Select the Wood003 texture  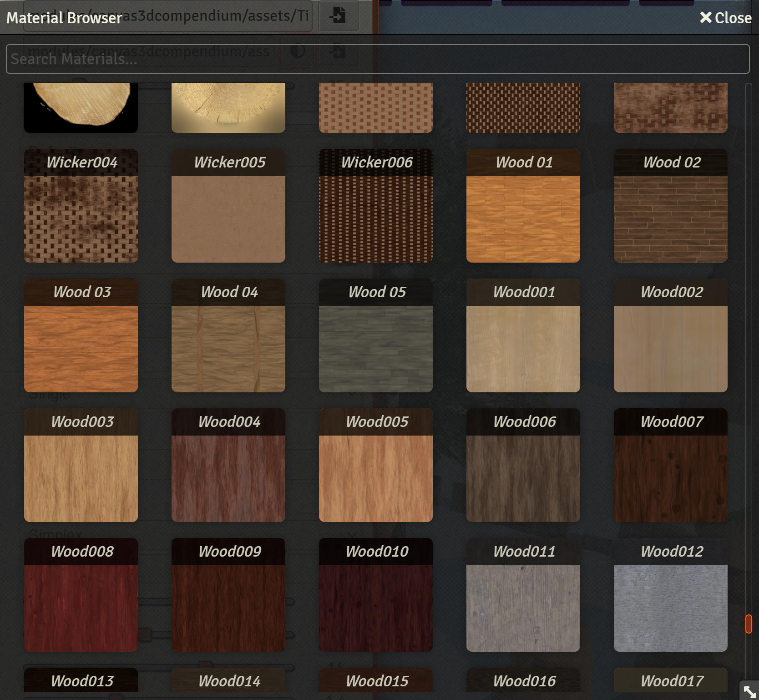(x=81, y=465)
